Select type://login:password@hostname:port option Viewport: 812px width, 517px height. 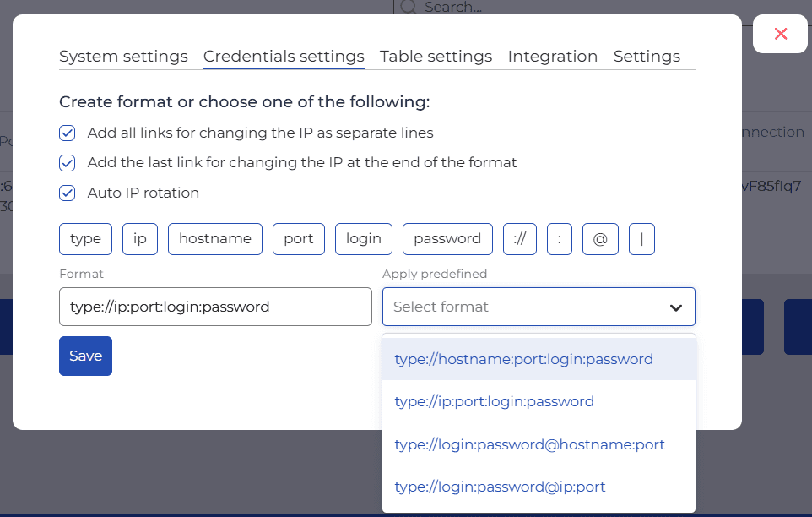(529, 444)
